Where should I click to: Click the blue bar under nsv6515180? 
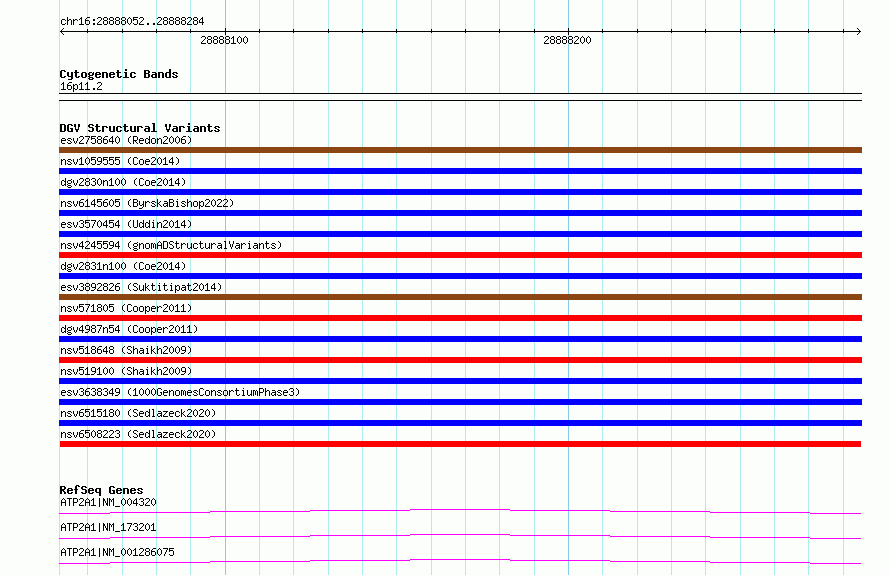pos(460,423)
